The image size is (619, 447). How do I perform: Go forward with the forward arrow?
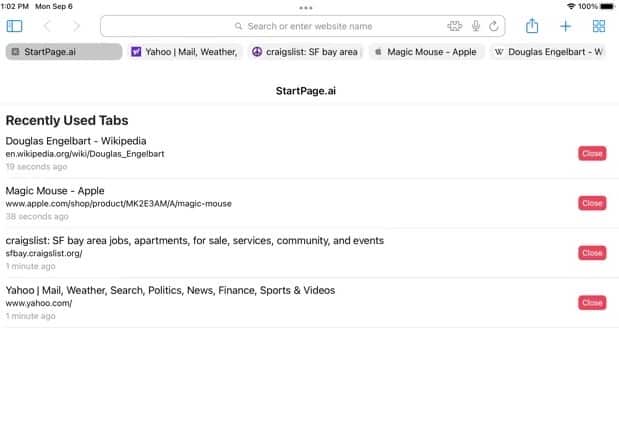click(77, 26)
